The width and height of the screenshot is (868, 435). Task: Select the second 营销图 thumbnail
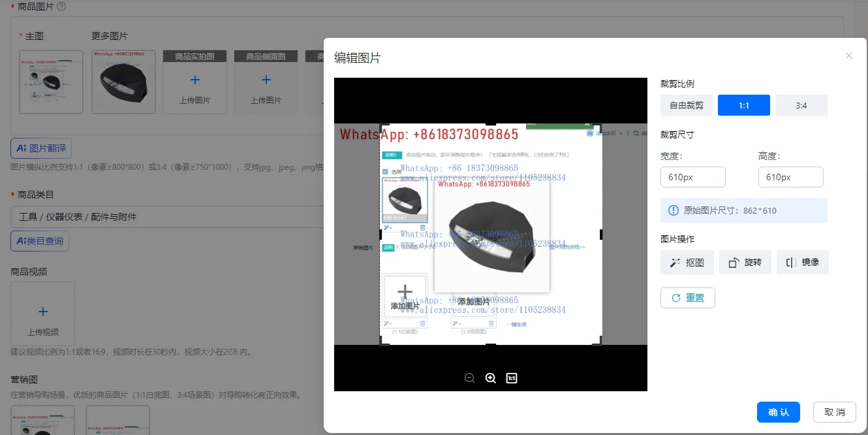[x=118, y=420]
